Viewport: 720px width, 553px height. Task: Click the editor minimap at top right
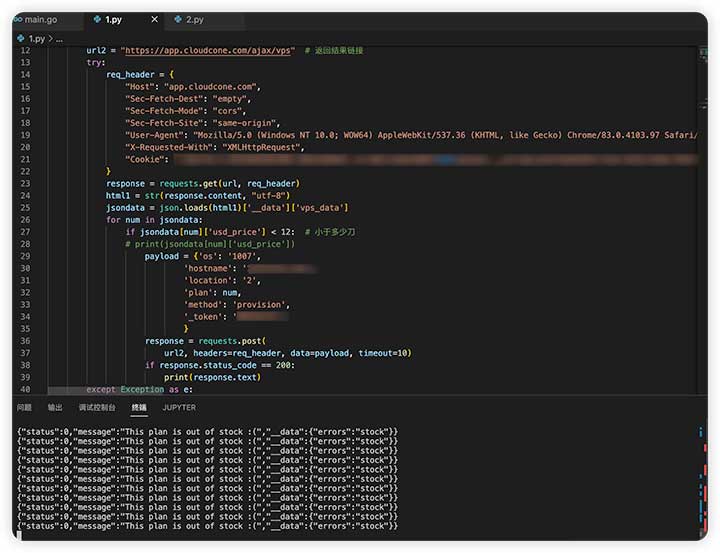703,78
